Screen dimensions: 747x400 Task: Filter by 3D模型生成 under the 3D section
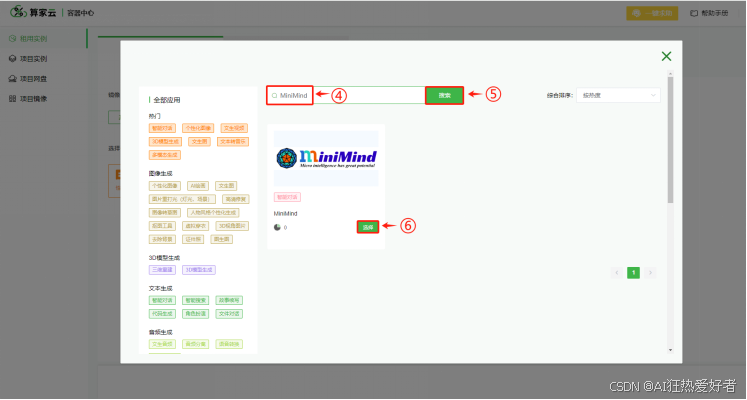pyautogui.click(x=199, y=270)
